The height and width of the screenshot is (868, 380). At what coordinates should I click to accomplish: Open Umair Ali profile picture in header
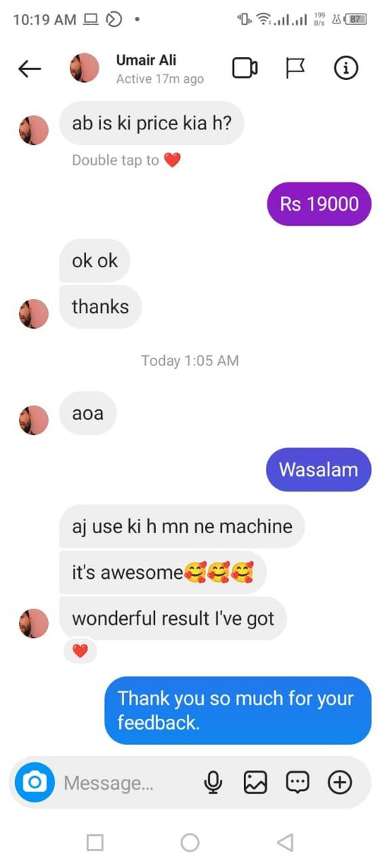84,68
